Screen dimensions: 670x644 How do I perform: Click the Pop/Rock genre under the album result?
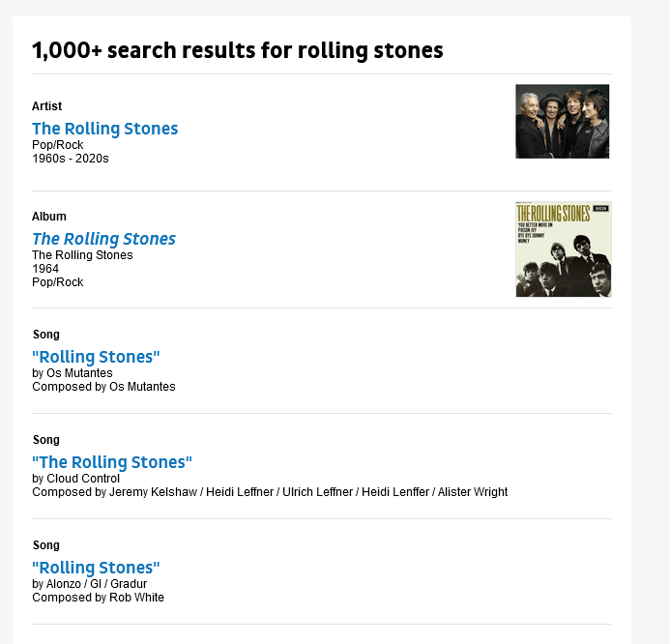pos(57,282)
